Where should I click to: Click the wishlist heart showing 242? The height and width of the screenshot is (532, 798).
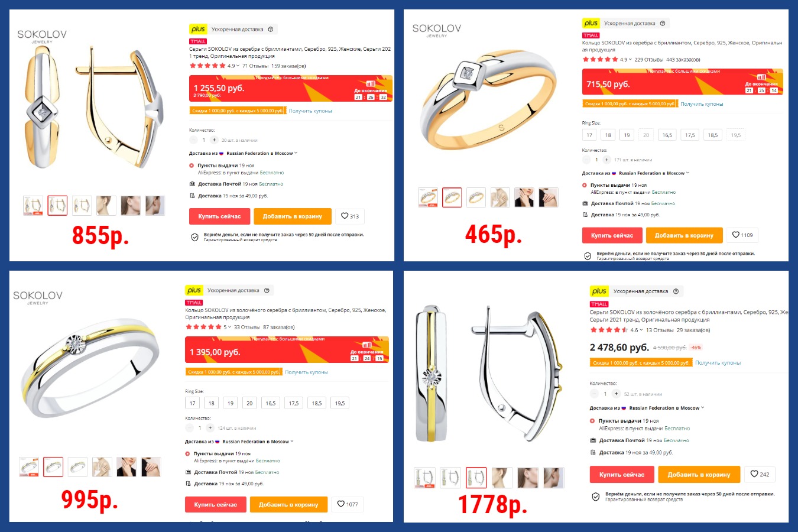point(760,474)
